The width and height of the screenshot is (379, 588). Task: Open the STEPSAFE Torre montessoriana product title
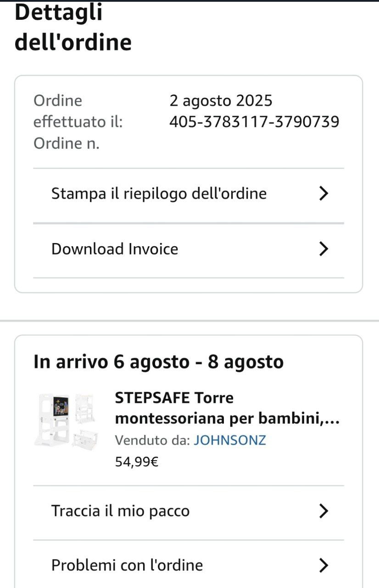pos(227,408)
